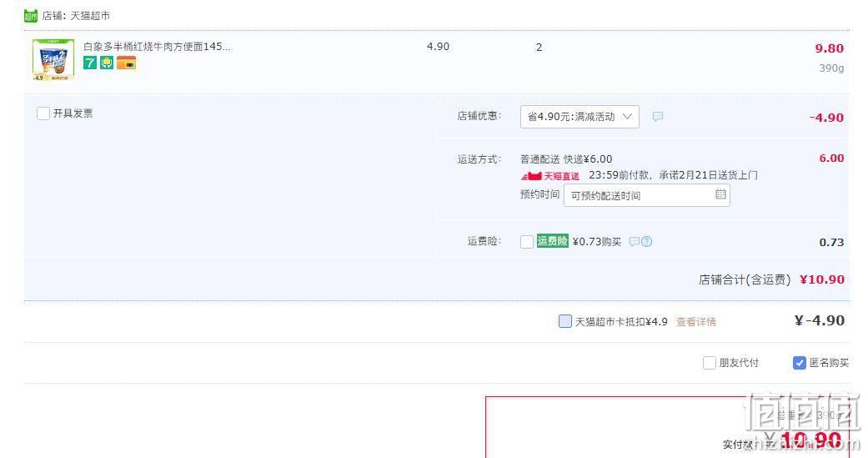Click the green 运费险 label badge

pyautogui.click(x=553, y=241)
